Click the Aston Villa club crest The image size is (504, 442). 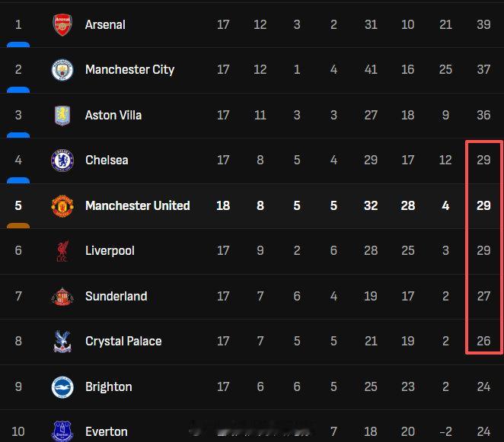62,115
